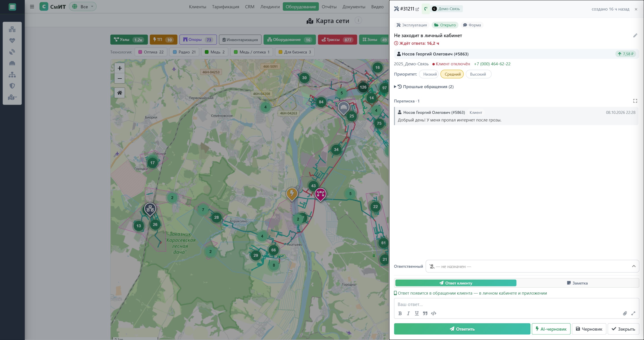Switch to Заметка tab
The width and height of the screenshot is (644, 340).
577,283
